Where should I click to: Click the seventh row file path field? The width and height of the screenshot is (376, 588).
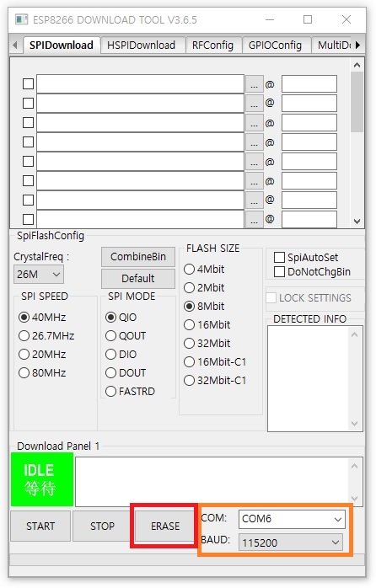140,200
